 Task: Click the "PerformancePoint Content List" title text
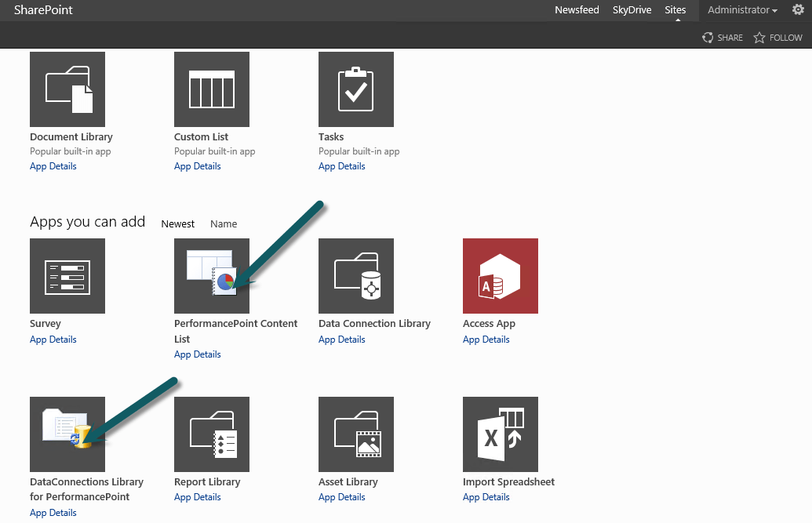pos(235,331)
